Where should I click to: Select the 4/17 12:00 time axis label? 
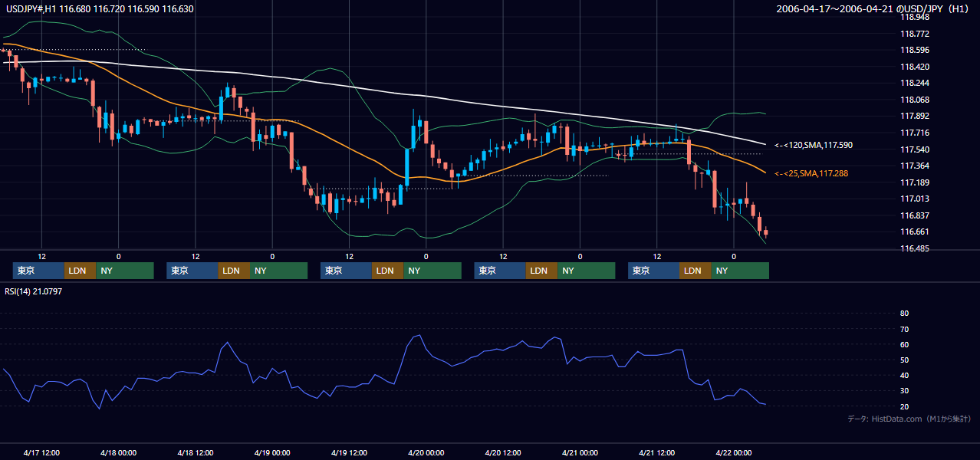click(41, 452)
